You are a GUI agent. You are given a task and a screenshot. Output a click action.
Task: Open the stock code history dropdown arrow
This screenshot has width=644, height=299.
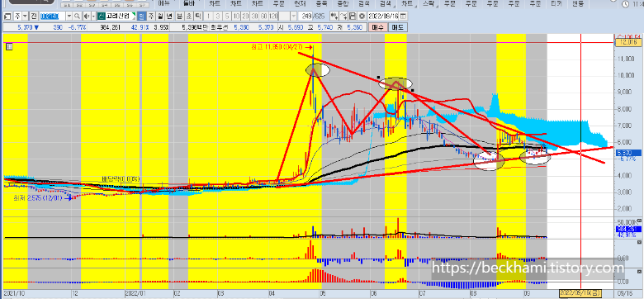pos(69,17)
